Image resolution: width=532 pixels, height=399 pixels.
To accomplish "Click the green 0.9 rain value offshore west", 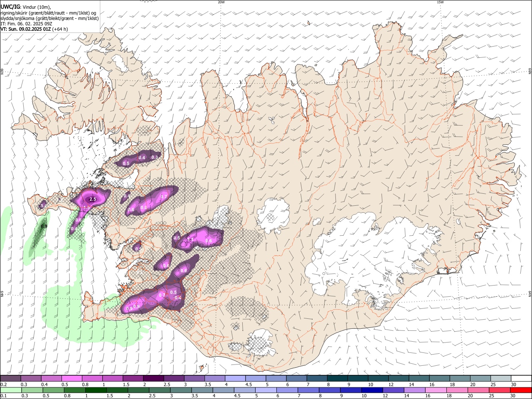I will pyautogui.click(x=44, y=226).
